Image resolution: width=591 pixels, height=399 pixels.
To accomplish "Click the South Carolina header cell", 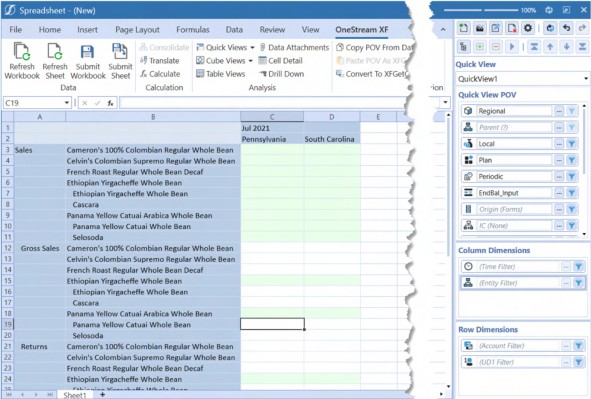I will pyautogui.click(x=332, y=139).
